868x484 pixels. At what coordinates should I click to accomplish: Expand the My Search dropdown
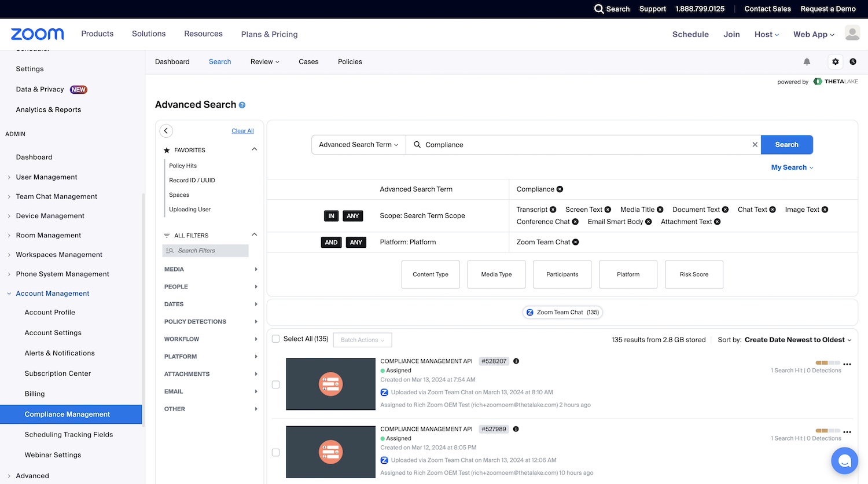(792, 167)
